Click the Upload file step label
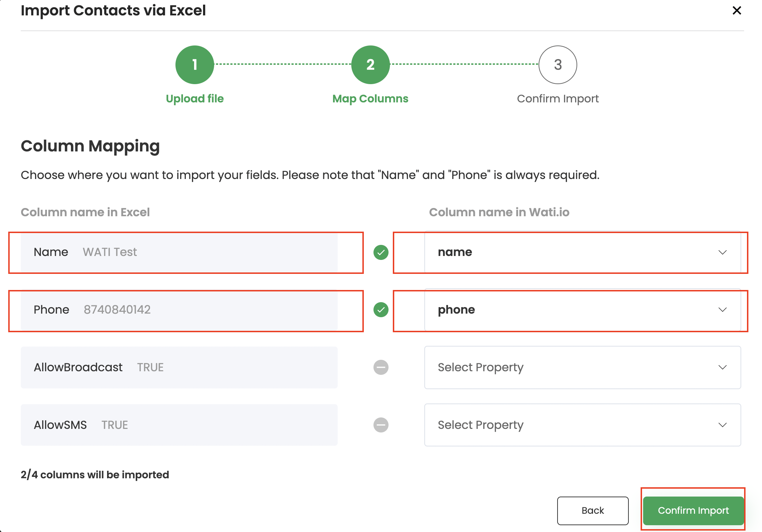 pyautogui.click(x=195, y=98)
